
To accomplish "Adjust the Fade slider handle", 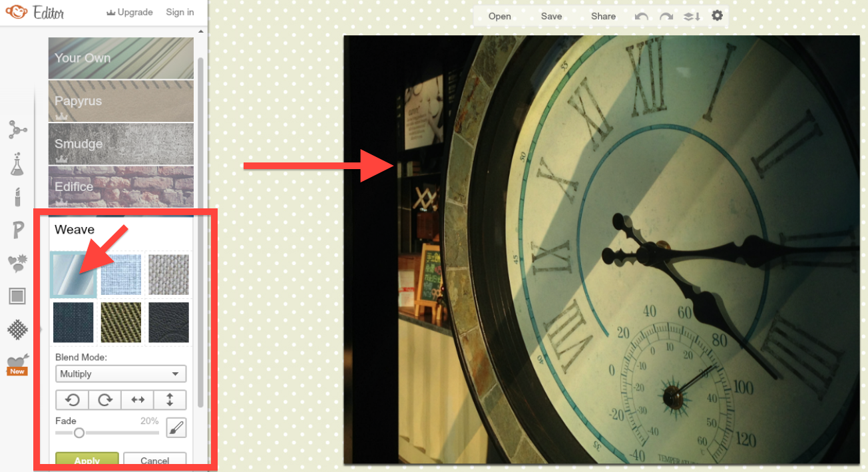I will pos(79,433).
